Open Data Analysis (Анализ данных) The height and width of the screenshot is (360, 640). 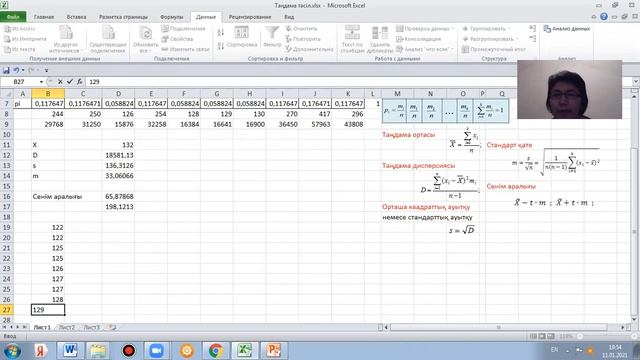567,29
